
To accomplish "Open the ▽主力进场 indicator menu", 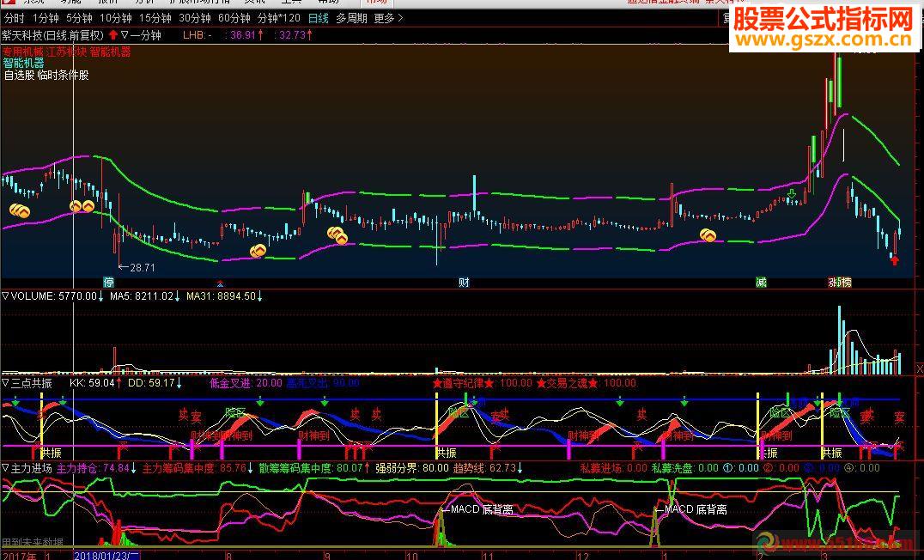I will tap(27, 468).
